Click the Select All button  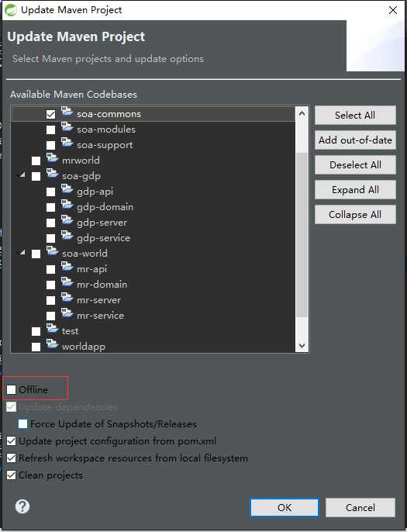tap(355, 116)
